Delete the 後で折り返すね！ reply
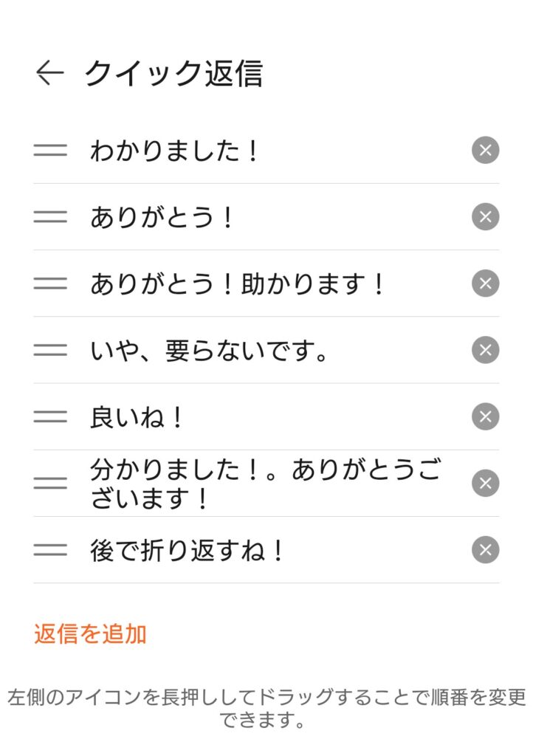 [x=485, y=550]
